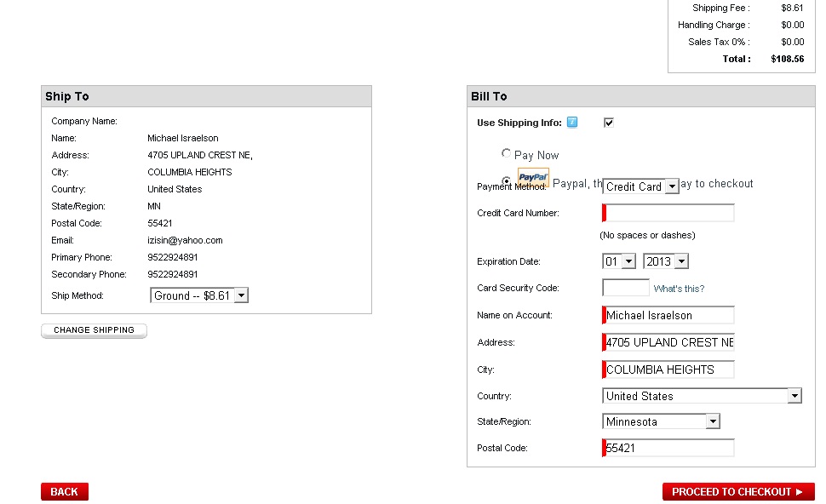Click the Name on Account field

[668, 315]
